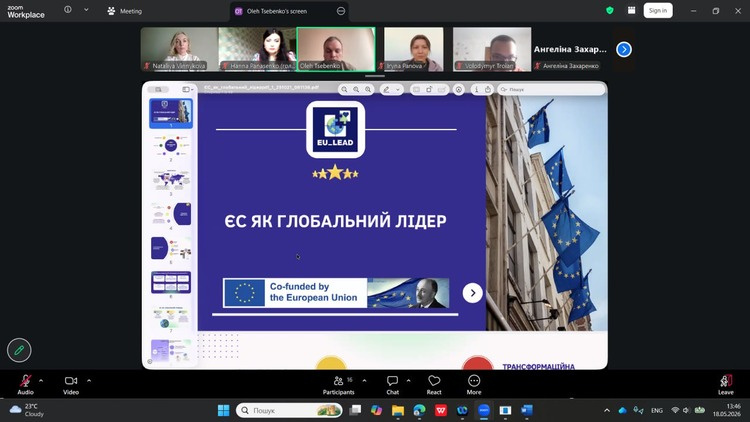Expand the Chat options arrow
Viewport: 750px width, 422px height.
coord(408,381)
